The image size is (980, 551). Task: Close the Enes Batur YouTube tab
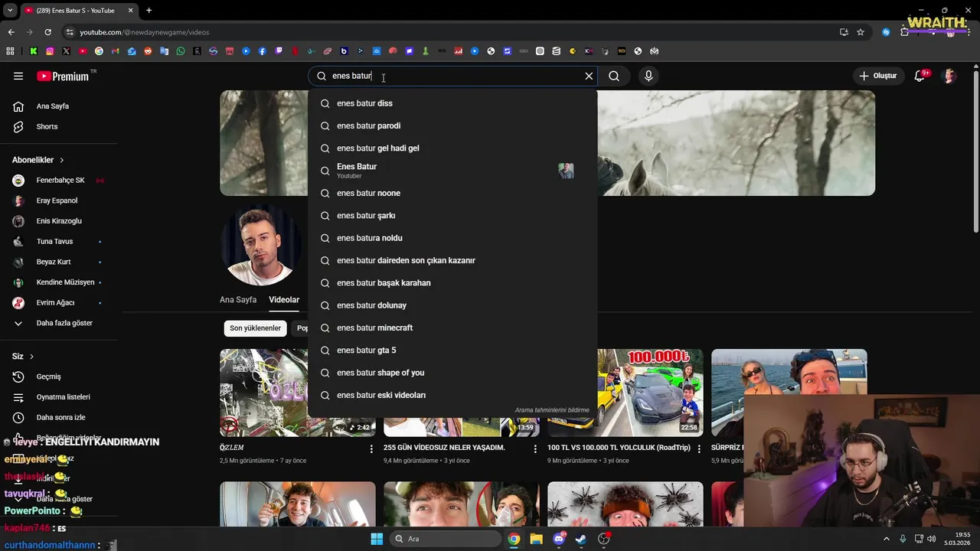pos(130,11)
